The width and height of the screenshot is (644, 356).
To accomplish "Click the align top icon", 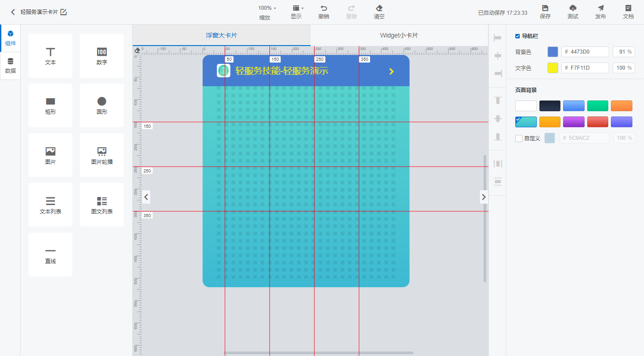I will (x=497, y=100).
